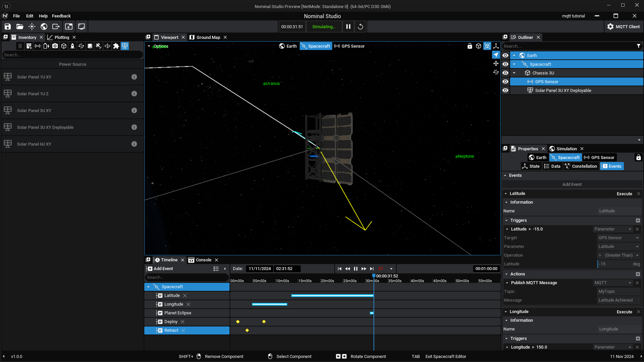Hide Earth using its eye icon
The image size is (644, 362).
click(505, 55)
